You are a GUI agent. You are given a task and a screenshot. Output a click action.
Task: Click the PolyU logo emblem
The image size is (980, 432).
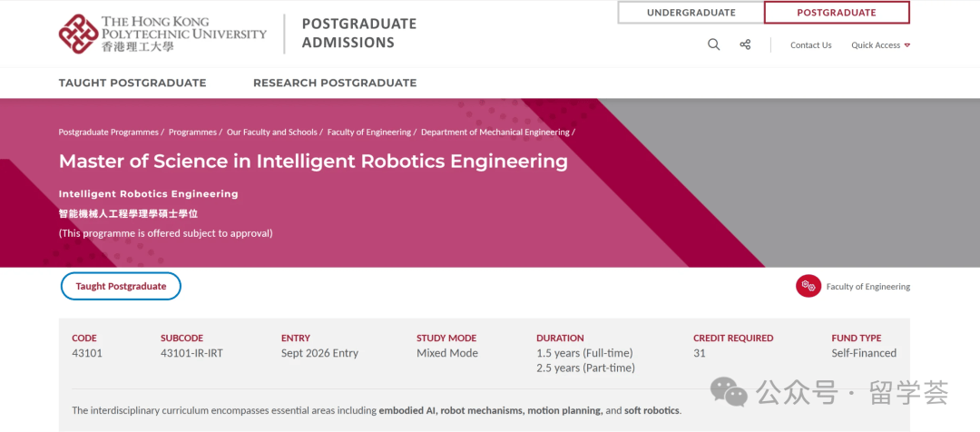pyautogui.click(x=79, y=34)
